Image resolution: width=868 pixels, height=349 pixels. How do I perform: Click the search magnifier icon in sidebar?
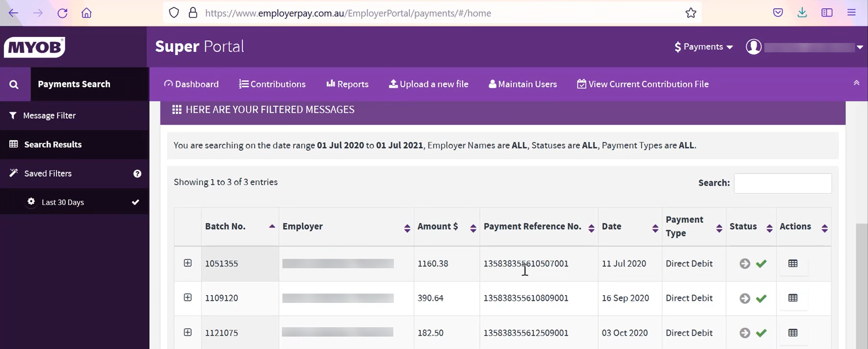pos(14,84)
